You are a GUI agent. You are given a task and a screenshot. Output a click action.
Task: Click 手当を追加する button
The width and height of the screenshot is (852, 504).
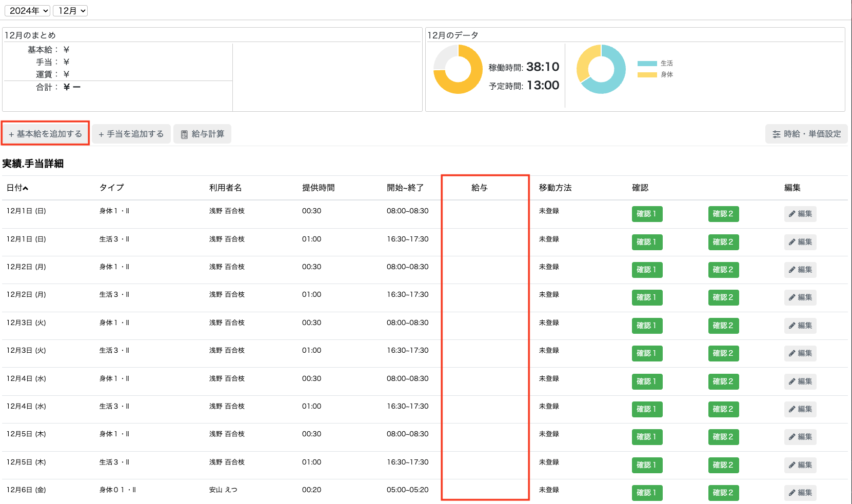tap(131, 134)
